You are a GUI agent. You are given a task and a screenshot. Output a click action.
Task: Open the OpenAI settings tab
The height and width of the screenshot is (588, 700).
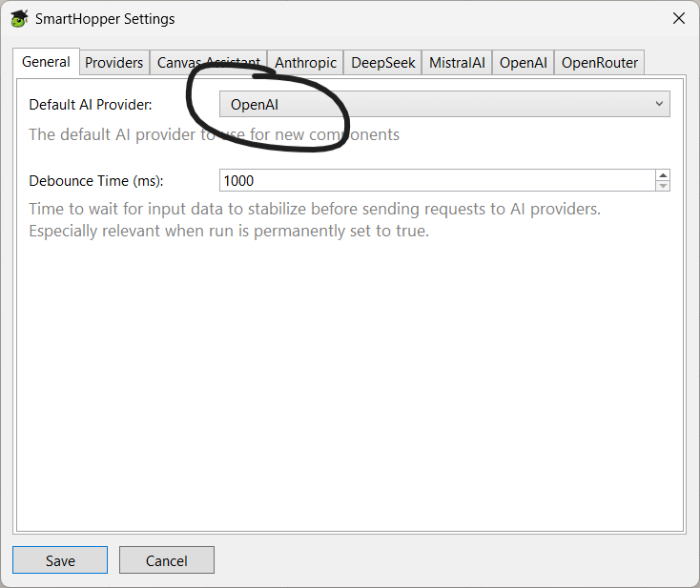click(524, 63)
